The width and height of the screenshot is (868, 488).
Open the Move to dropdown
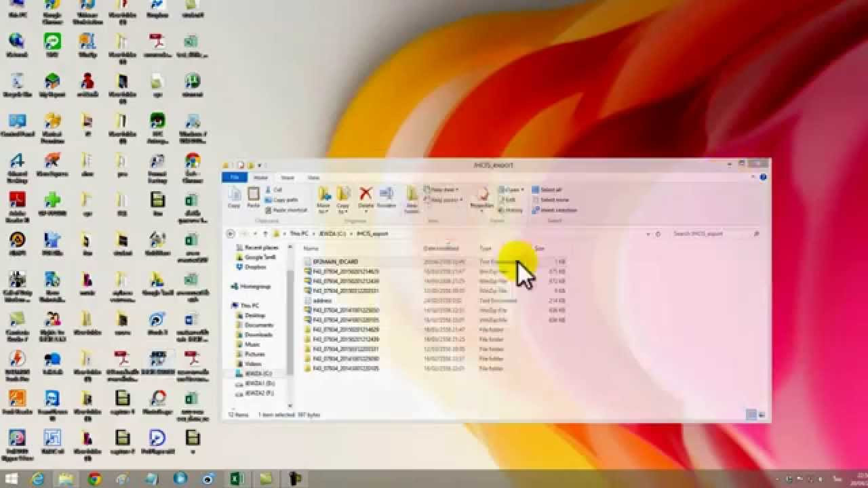pyautogui.click(x=323, y=199)
